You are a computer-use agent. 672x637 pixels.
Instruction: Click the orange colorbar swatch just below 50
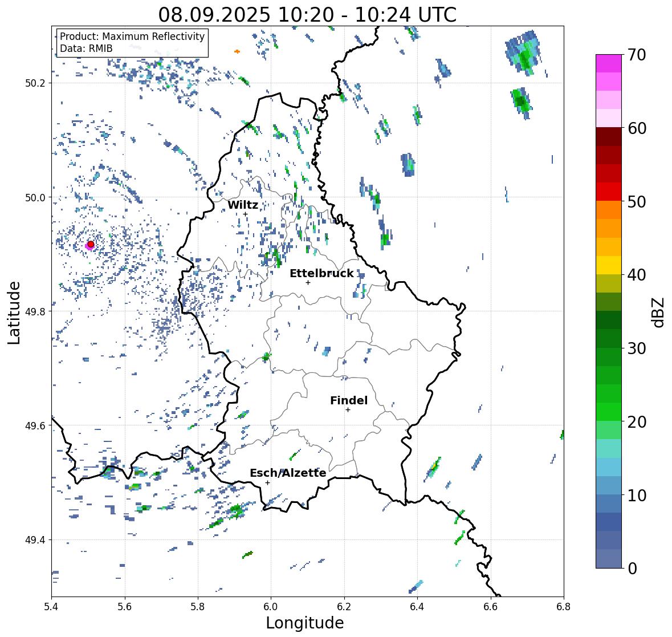click(609, 210)
